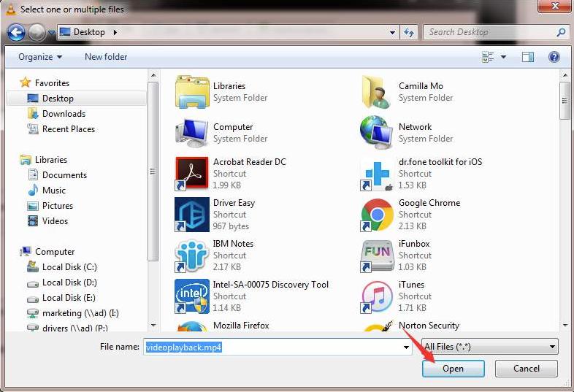Expand the address bar history dropdown
The width and height of the screenshot is (574, 392).
(x=392, y=33)
